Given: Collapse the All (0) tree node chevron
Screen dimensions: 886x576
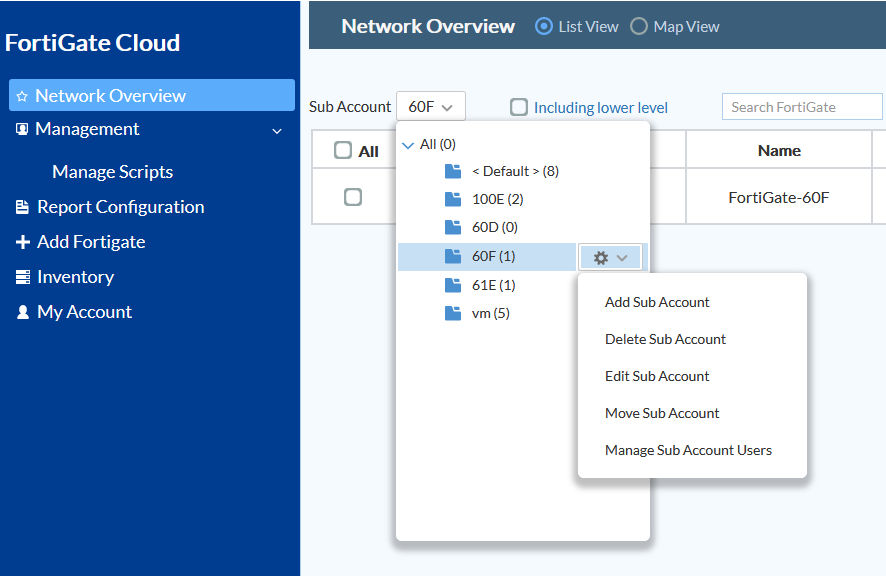Looking at the screenshot, I should 407,145.
